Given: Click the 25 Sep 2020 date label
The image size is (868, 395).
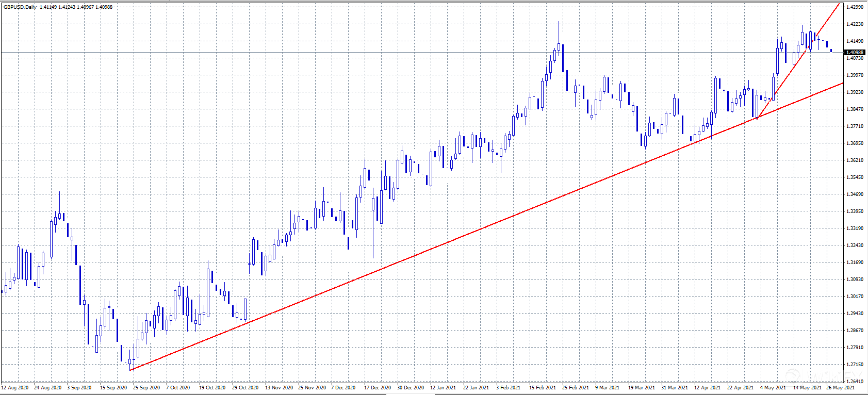Looking at the screenshot, I should 146,387.
